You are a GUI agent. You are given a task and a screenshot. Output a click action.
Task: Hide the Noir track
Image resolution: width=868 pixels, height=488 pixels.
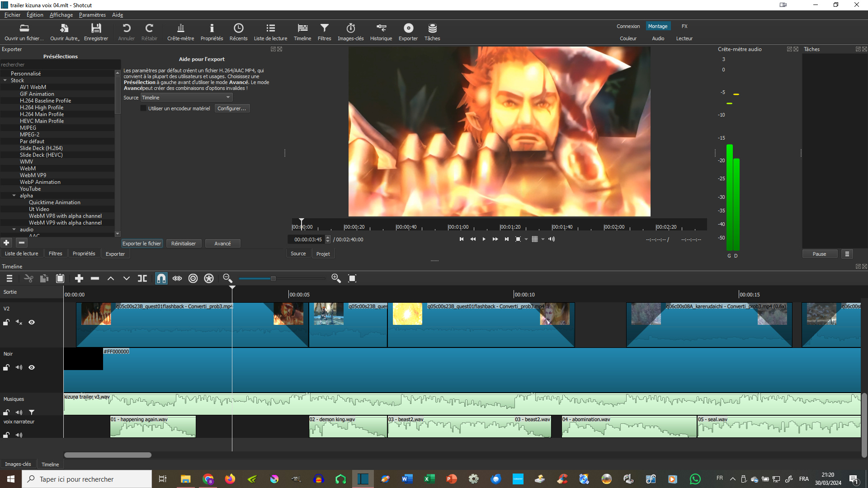pyautogui.click(x=32, y=367)
